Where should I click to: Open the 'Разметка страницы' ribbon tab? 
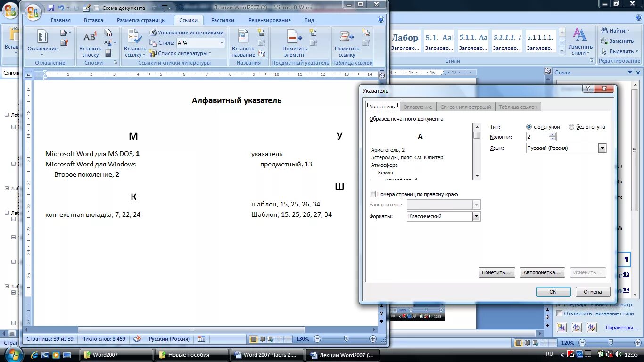click(141, 20)
